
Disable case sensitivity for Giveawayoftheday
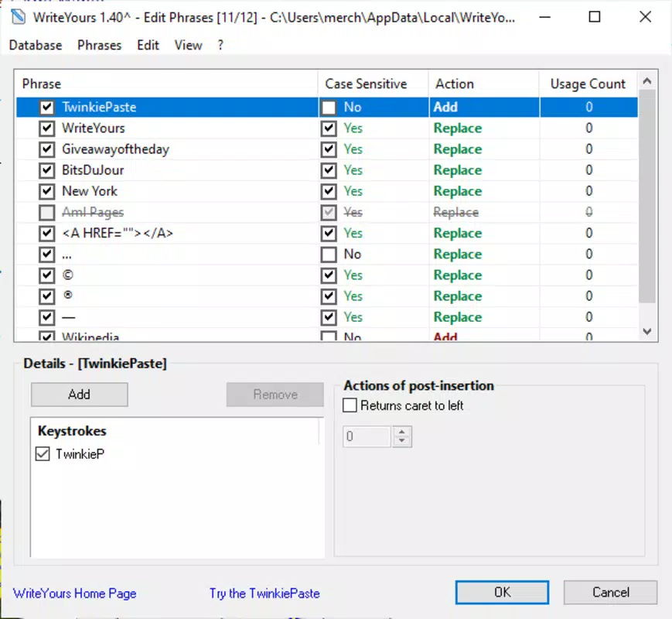tap(329, 149)
